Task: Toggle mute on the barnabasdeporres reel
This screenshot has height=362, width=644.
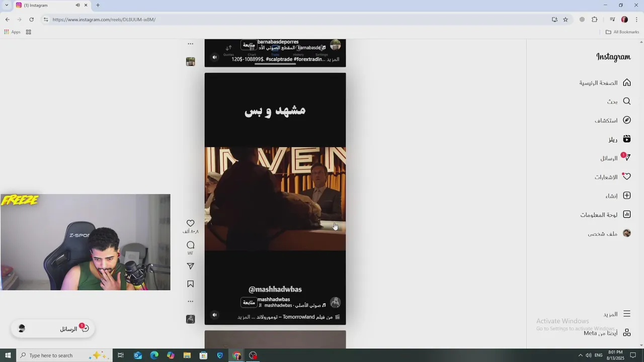Action: tap(215, 57)
